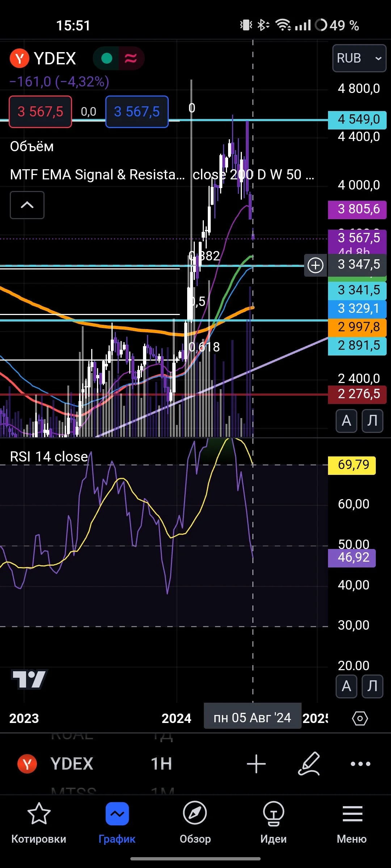Click the plus icon beside 3 347,5 price
391x868 pixels.
pos(315,265)
